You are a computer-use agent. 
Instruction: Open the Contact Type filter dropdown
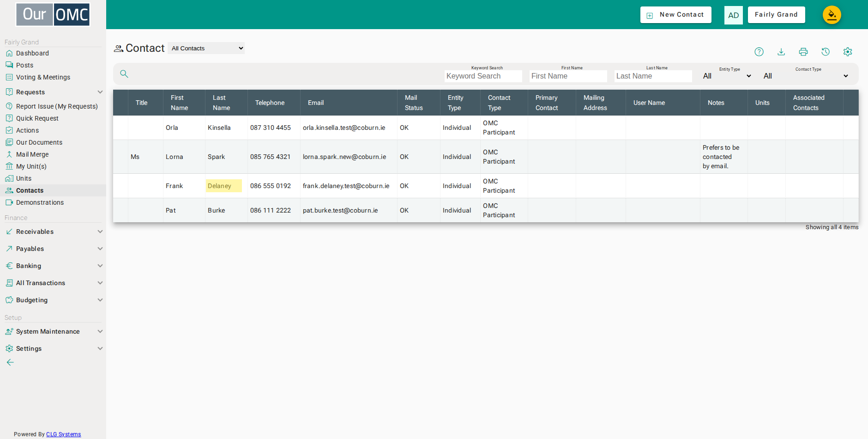click(806, 76)
